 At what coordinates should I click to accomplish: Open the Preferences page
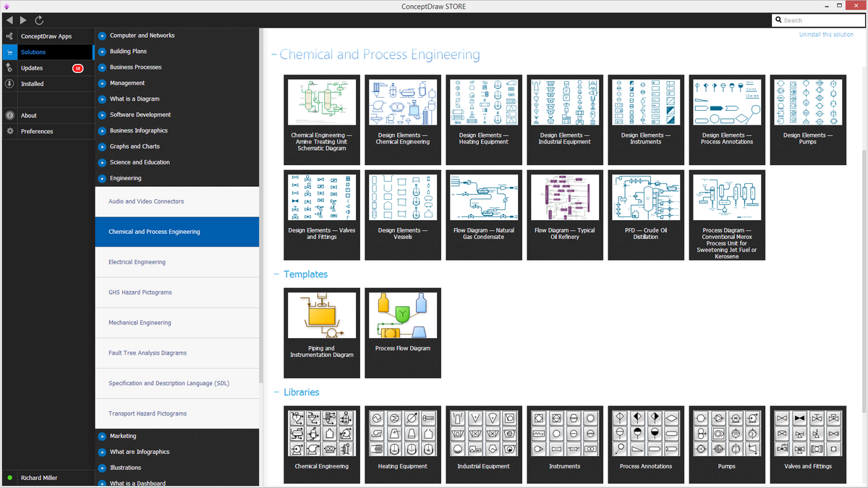coord(37,132)
